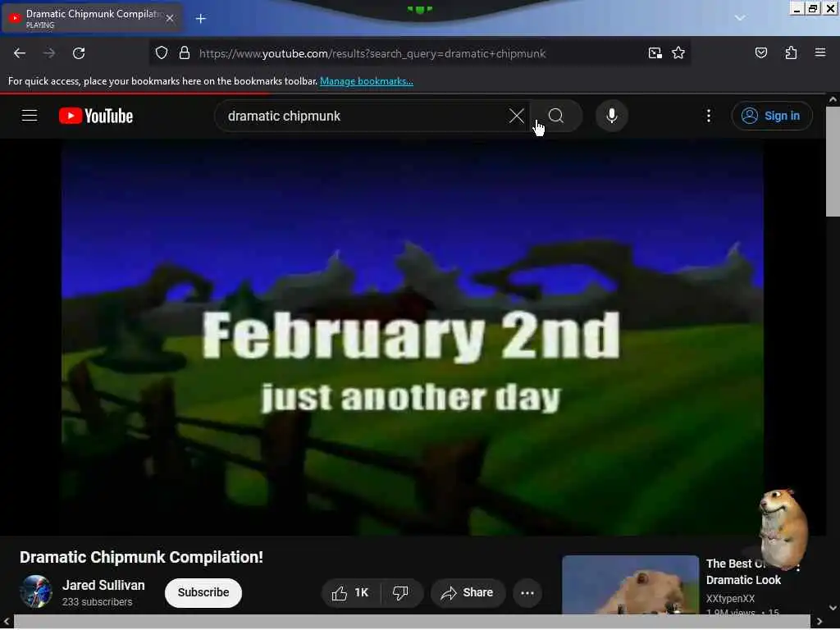Screen dimensions: 840x630
Task: Open the Firefox application menu
Action: tap(820, 52)
